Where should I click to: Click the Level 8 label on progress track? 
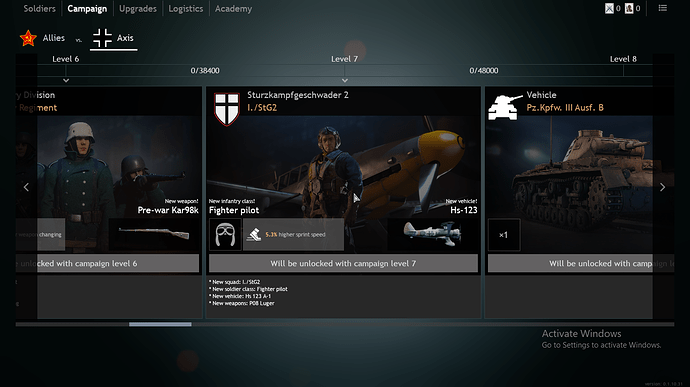point(623,59)
